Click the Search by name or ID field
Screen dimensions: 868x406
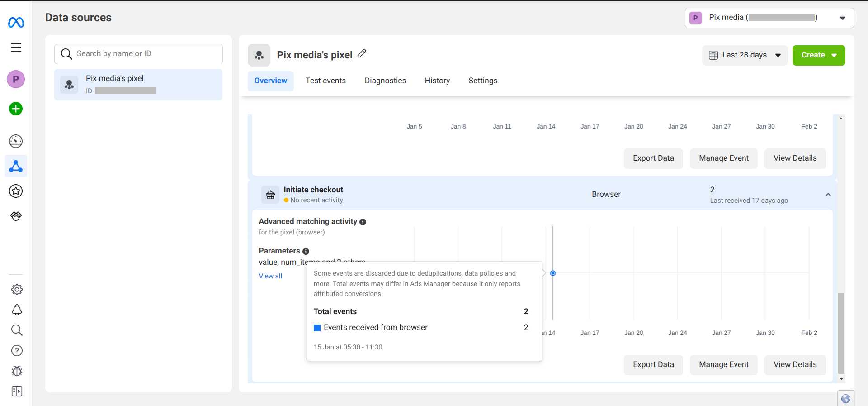(138, 54)
